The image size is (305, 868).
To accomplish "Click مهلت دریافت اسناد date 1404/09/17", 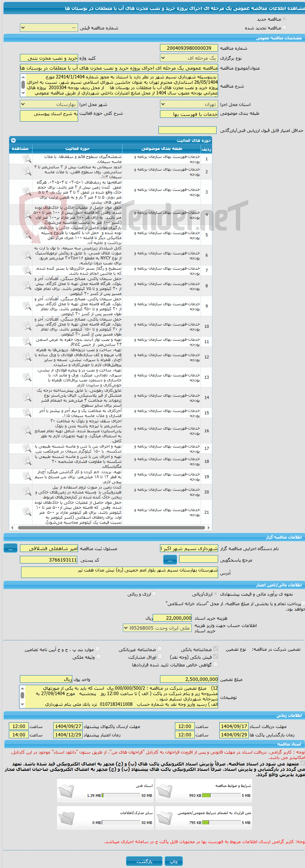I will 234,726.
